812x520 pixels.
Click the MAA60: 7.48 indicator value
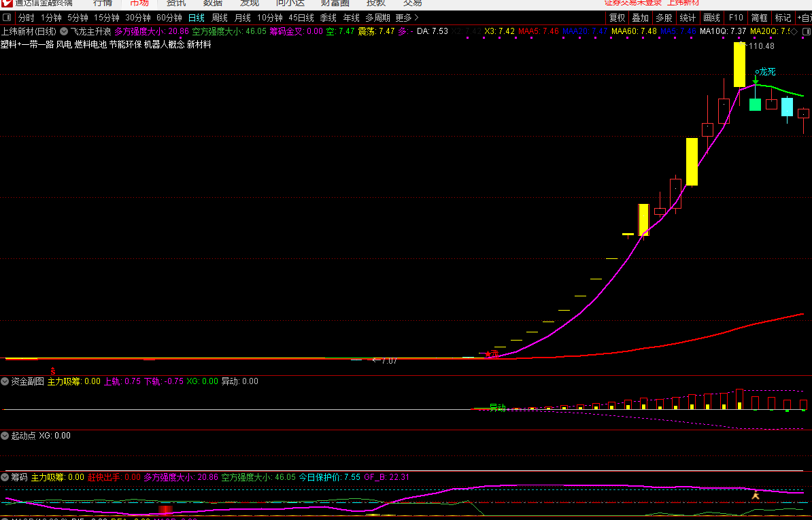[x=634, y=31]
